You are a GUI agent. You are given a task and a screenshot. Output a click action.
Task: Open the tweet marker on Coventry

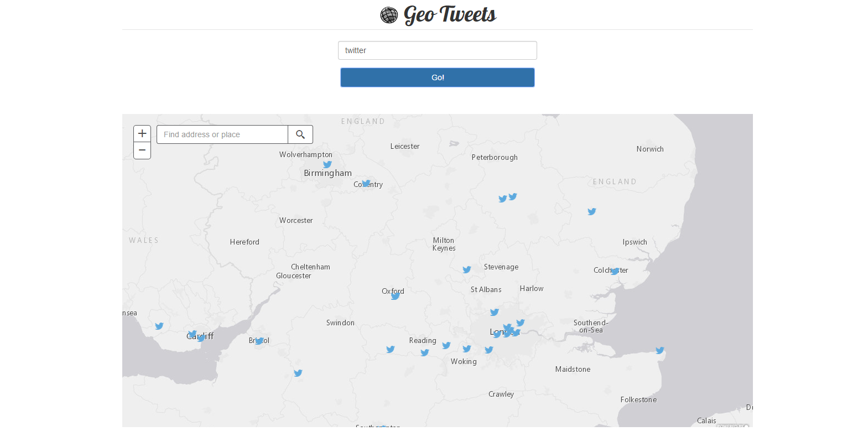[x=366, y=183]
